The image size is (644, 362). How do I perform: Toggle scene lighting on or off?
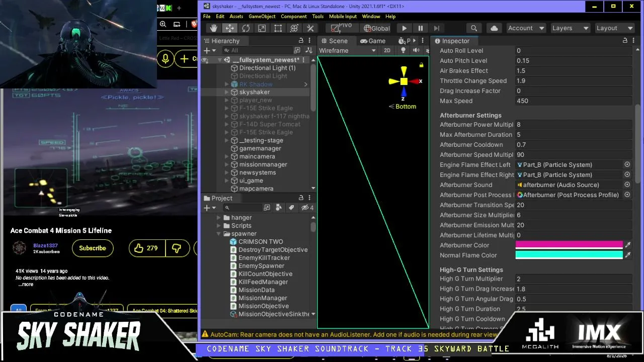coord(403,51)
